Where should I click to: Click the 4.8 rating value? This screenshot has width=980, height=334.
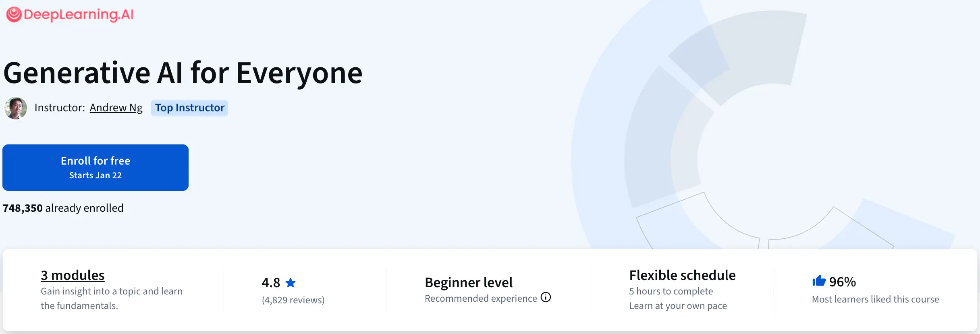(270, 282)
